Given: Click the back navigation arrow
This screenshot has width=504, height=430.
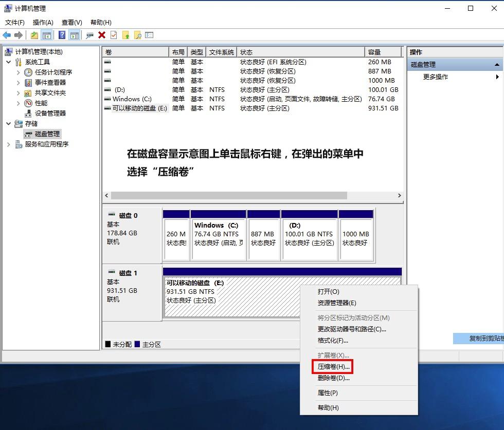Looking at the screenshot, I should click(7, 35).
